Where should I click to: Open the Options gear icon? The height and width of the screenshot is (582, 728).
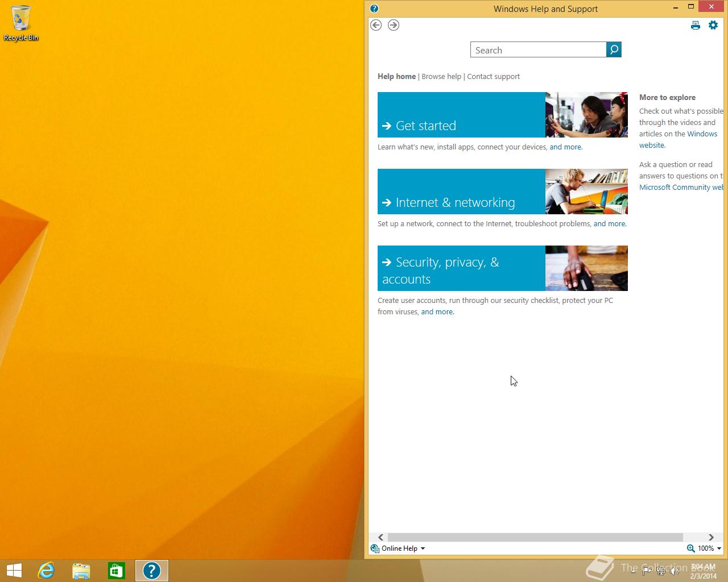713,25
